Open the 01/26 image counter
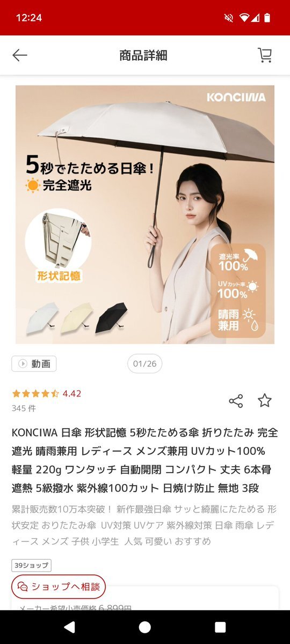The height and width of the screenshot is (644, 290). click(x=144, y=364)
